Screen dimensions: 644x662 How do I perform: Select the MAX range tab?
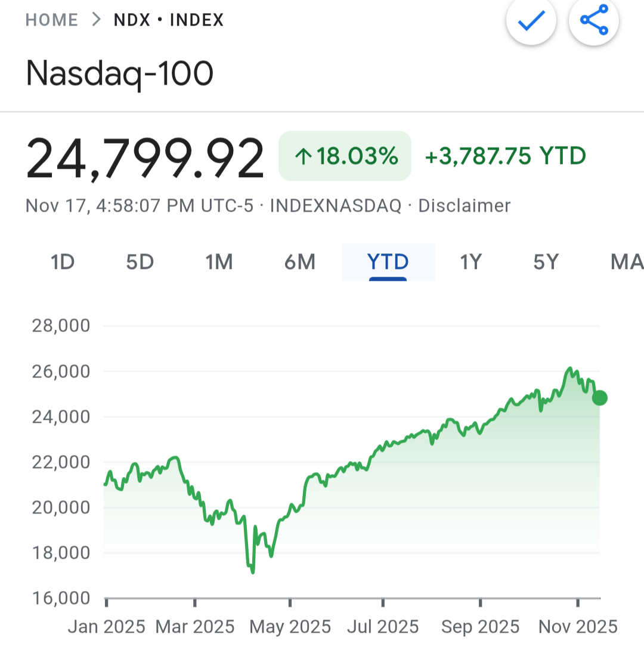(626, 262)
